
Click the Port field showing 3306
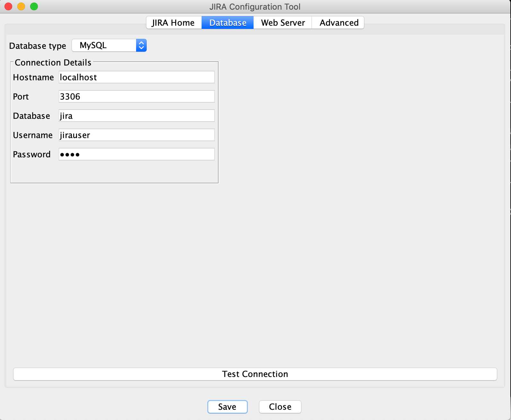point(137,96)
